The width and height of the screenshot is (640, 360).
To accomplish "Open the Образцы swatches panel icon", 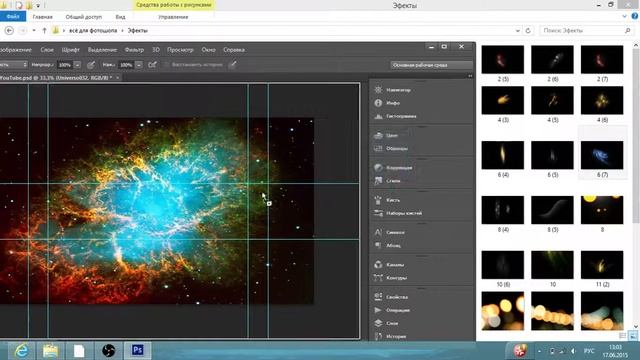I will tap(378, 149).
